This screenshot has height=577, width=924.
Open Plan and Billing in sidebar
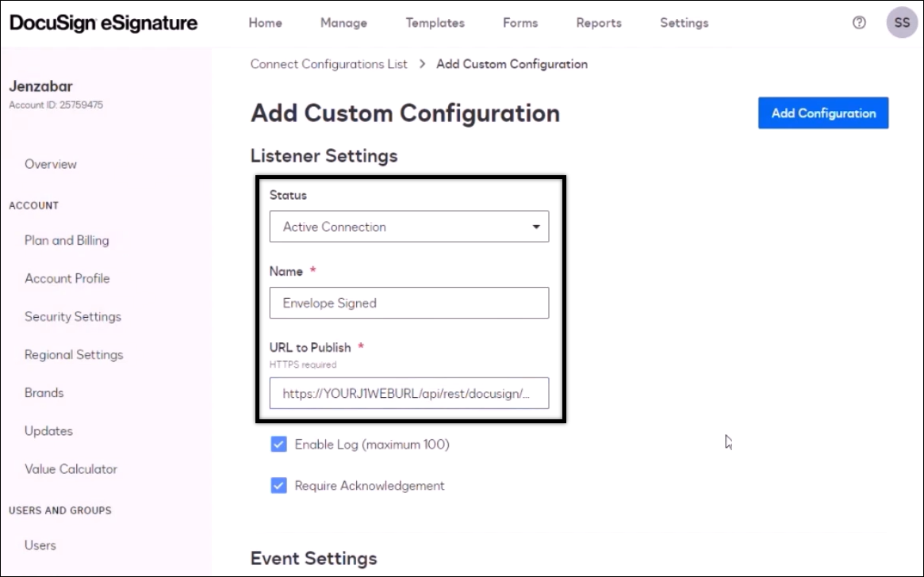(x=67, y=240)
